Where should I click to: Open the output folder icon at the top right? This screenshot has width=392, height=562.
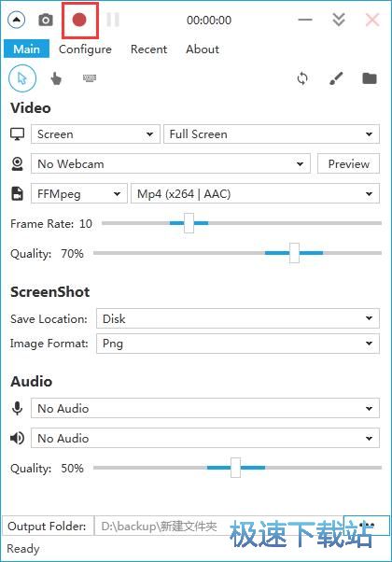pyautogui.click(x=370, y=78)
